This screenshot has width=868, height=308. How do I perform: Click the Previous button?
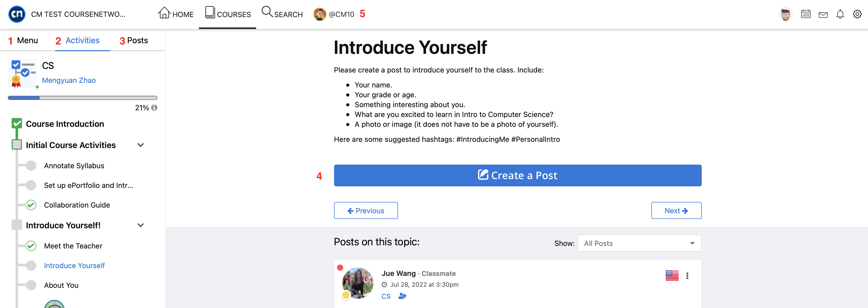(366, 210)
